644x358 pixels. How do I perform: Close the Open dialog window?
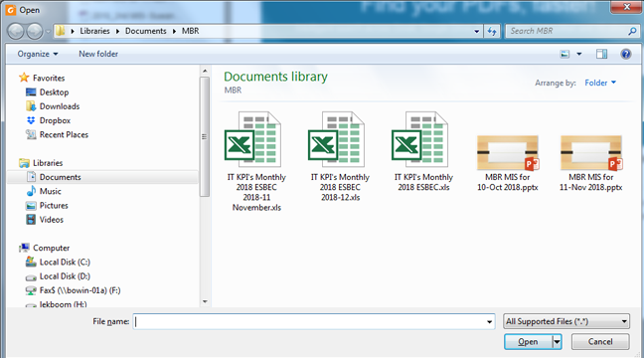tap(626, 7)
